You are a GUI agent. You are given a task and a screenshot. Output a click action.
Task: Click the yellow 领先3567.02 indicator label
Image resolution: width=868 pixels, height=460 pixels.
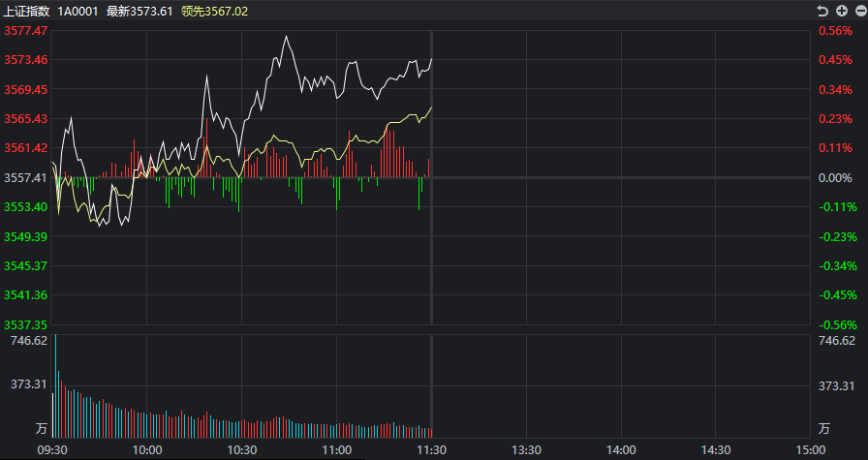click(x=215, y=11)
